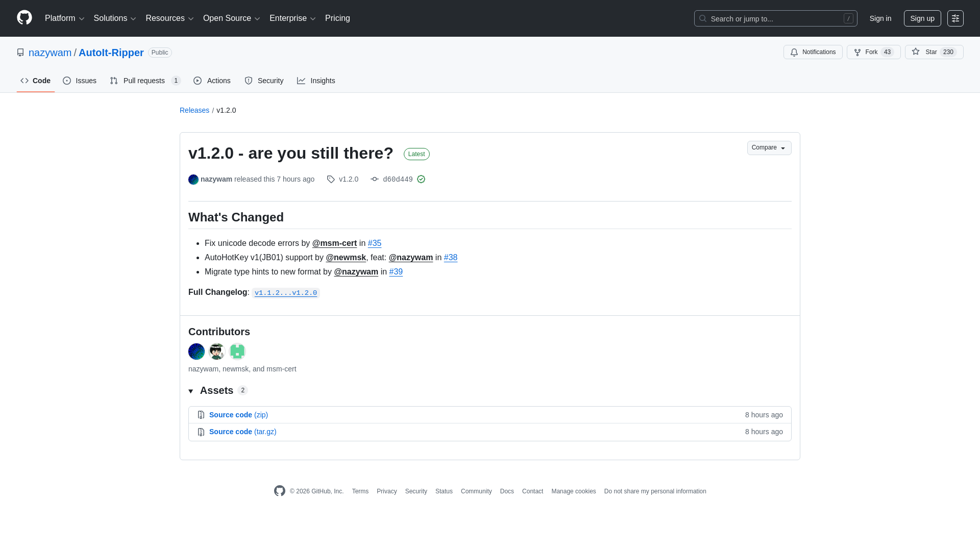Click nazywam's contributor avatar

196,352
